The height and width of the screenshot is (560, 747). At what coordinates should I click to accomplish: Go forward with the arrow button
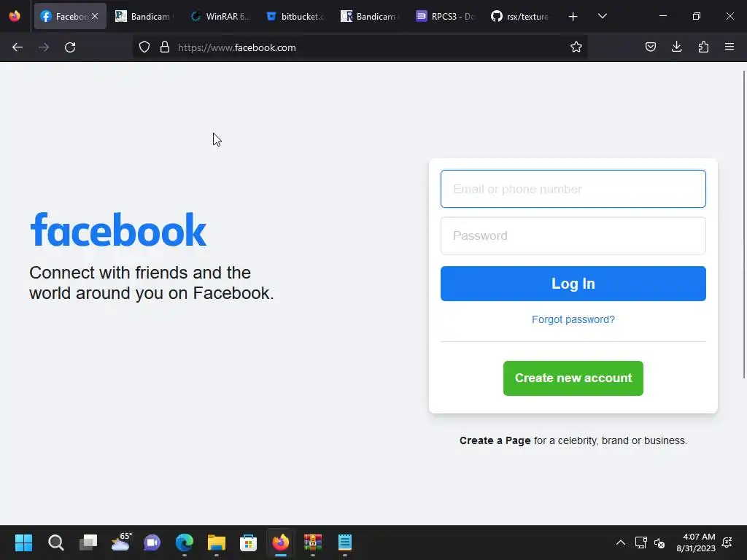[x=44, y=47]
